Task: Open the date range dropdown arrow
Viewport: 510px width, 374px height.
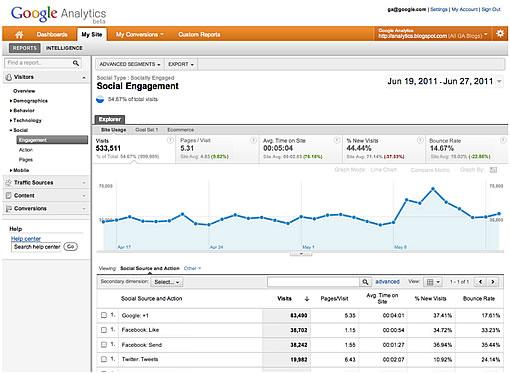Action: pyautogui.click(x=499, y=81)
